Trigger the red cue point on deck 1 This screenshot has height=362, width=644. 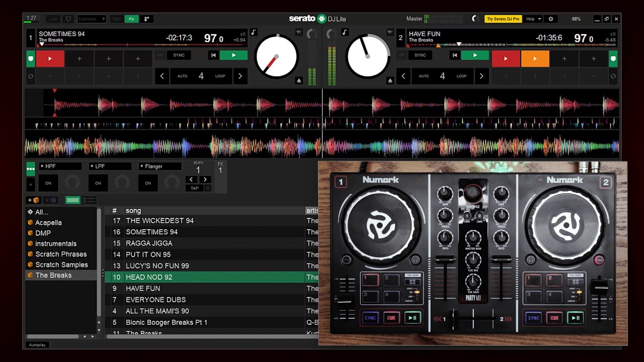[50, 59]
